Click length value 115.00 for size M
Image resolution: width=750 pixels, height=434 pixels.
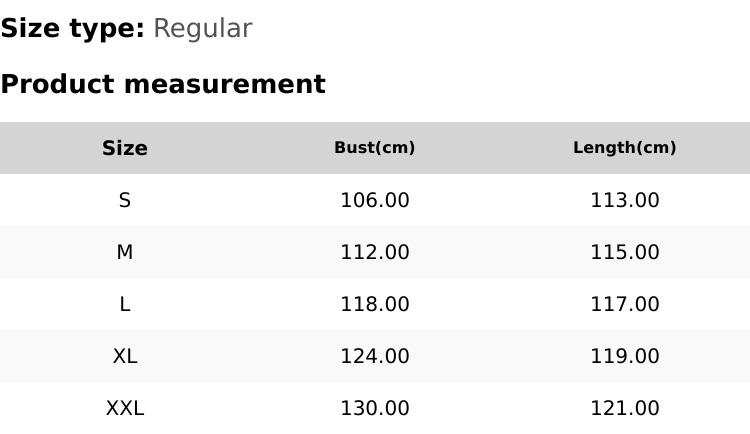click(625, 252)
